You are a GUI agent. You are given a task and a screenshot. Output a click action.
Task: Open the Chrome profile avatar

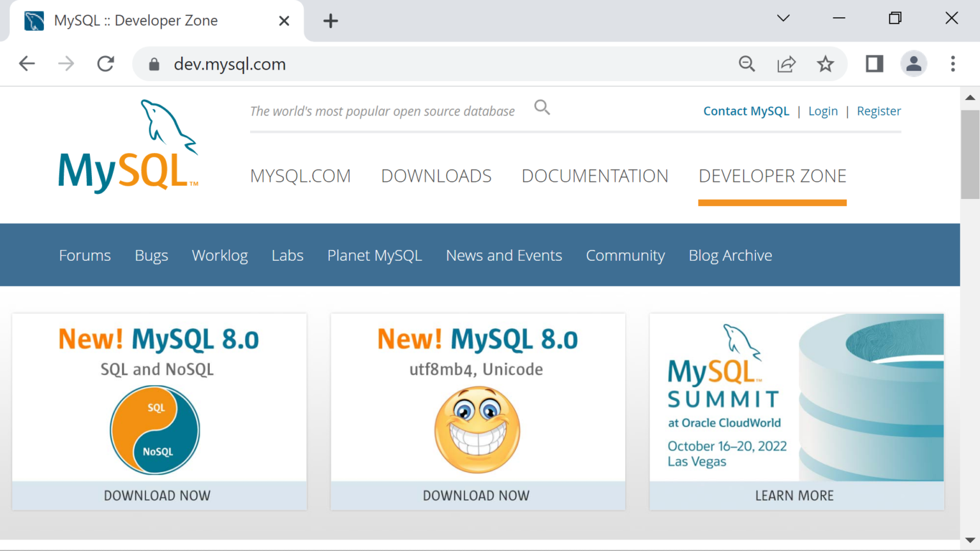[x=914, y=64]
